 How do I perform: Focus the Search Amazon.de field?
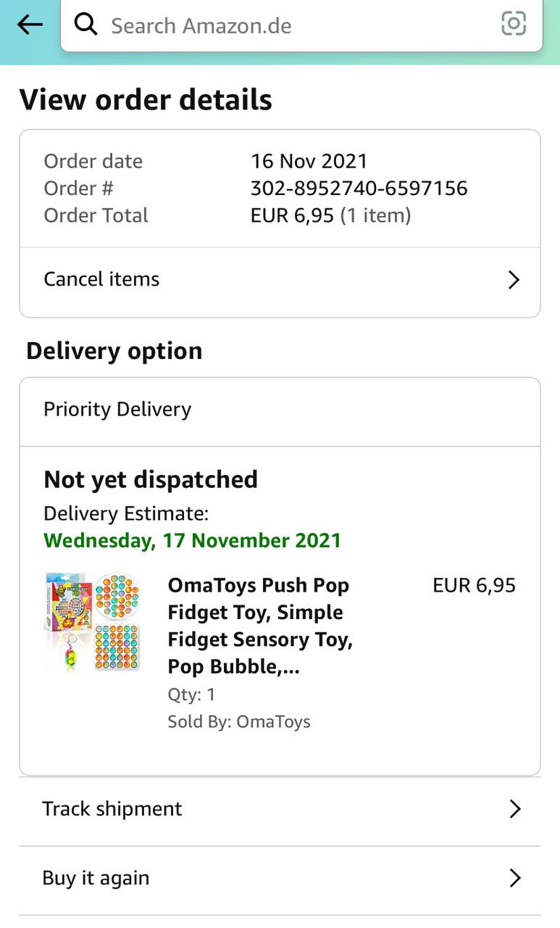pyautogui.click(x=290, y=25)
